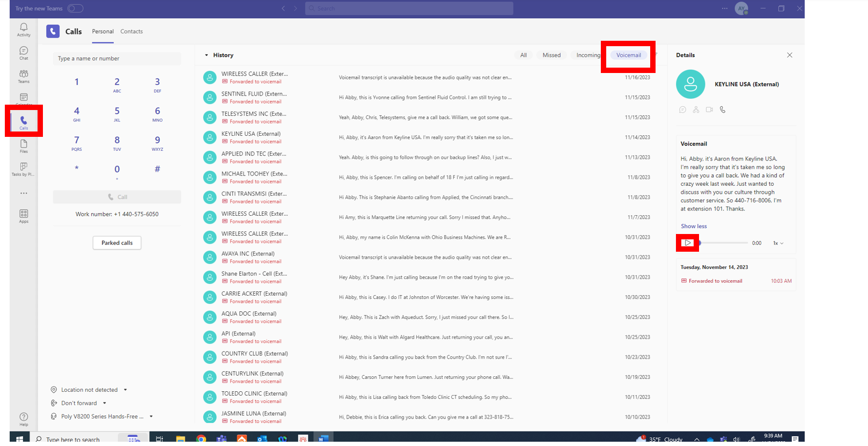
Task: Filter call history by Missed
Action: (551, 55)
